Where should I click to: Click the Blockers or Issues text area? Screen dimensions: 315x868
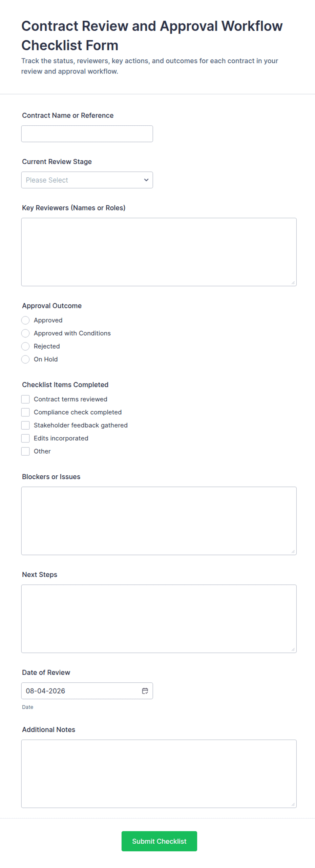click(159, 521)
